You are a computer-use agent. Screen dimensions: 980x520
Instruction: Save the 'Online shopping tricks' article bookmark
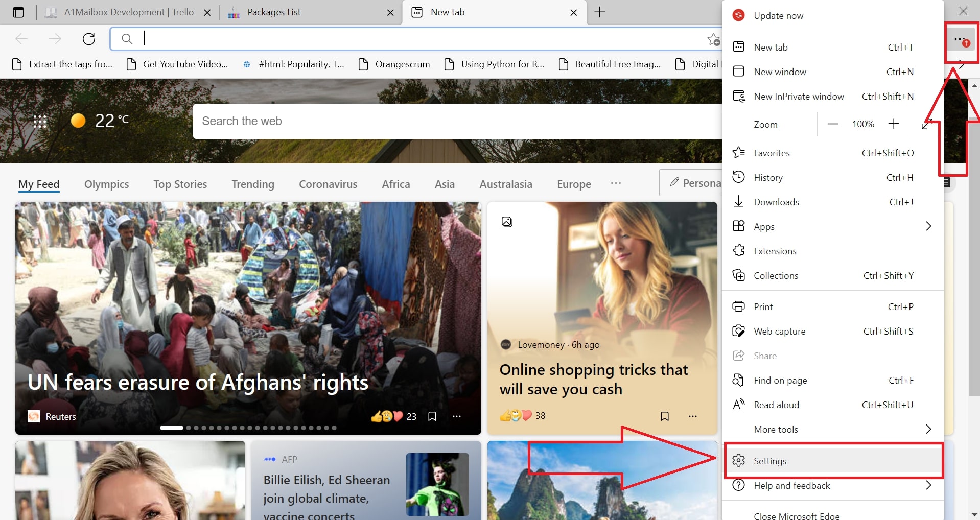point(665,416)
